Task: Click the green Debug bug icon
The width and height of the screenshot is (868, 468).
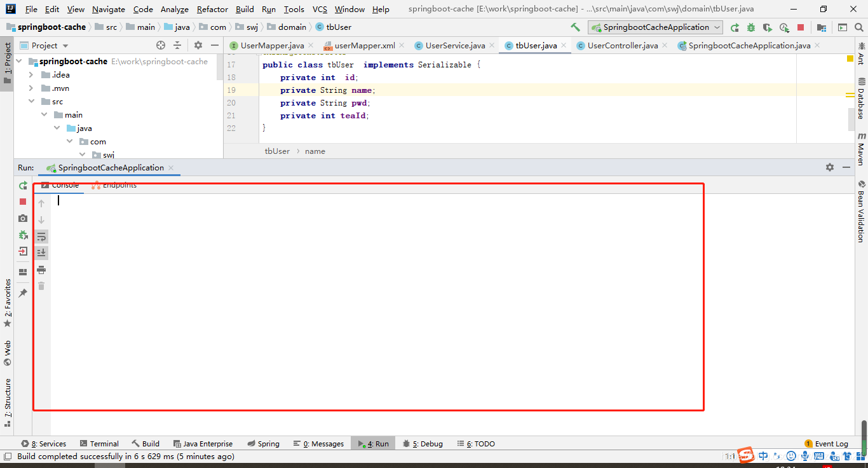Action: point(751,27)
